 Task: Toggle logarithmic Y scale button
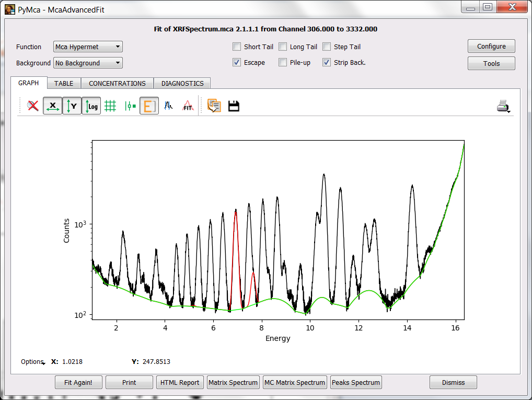[x=91, y=106]
